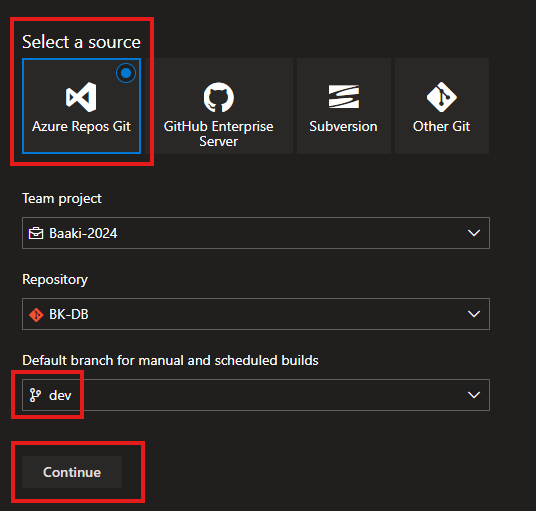Toggle the Azure Repos Git radio button
536x511 pixels.
click(x=126, y=73)
